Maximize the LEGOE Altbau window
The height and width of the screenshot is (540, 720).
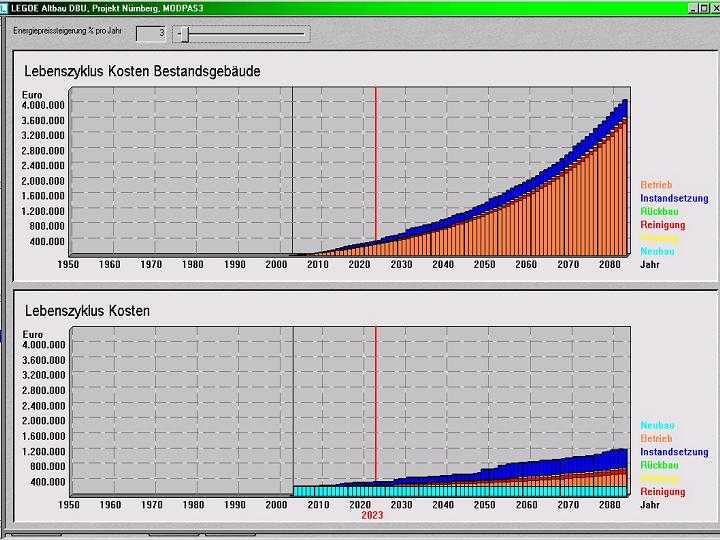702,7
